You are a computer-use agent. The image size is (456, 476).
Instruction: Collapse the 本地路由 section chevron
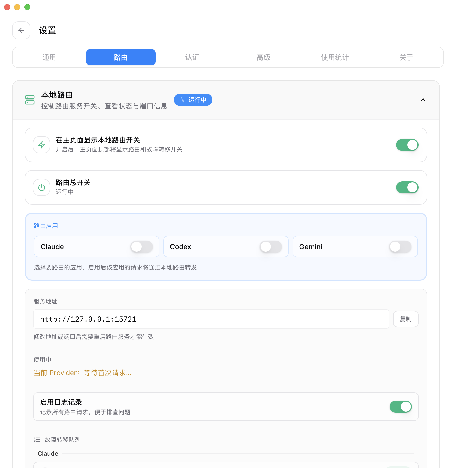[423, 100]
